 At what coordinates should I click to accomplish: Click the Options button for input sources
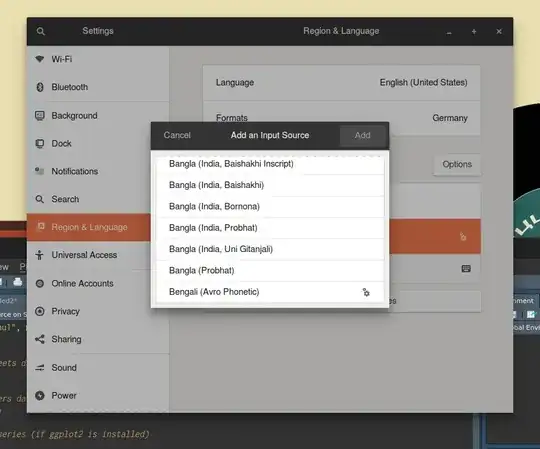(457, 164)
